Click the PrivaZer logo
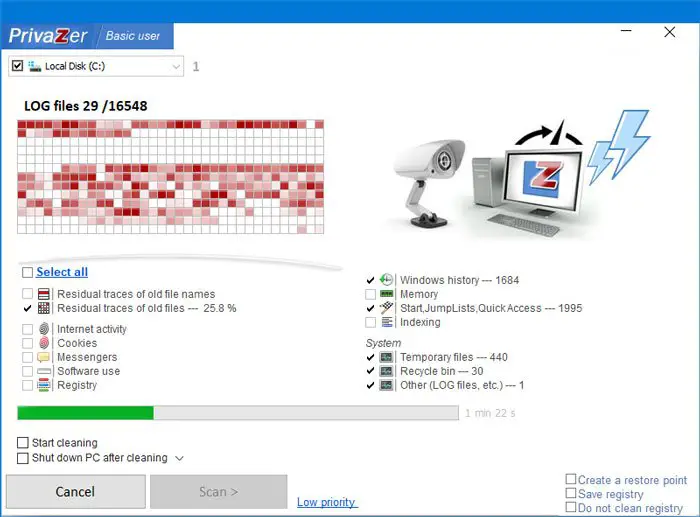700x517 pixels. click(x=48, y=36)
